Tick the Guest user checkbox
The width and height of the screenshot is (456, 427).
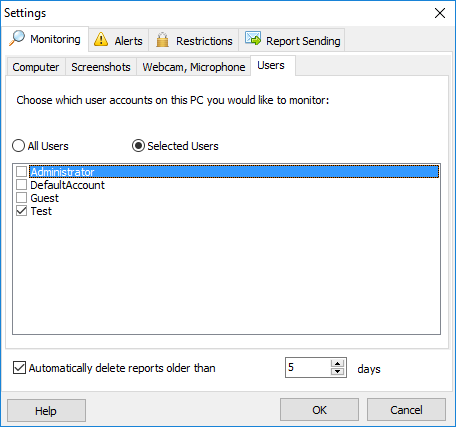pyautogui.click(x=22, y=198)
